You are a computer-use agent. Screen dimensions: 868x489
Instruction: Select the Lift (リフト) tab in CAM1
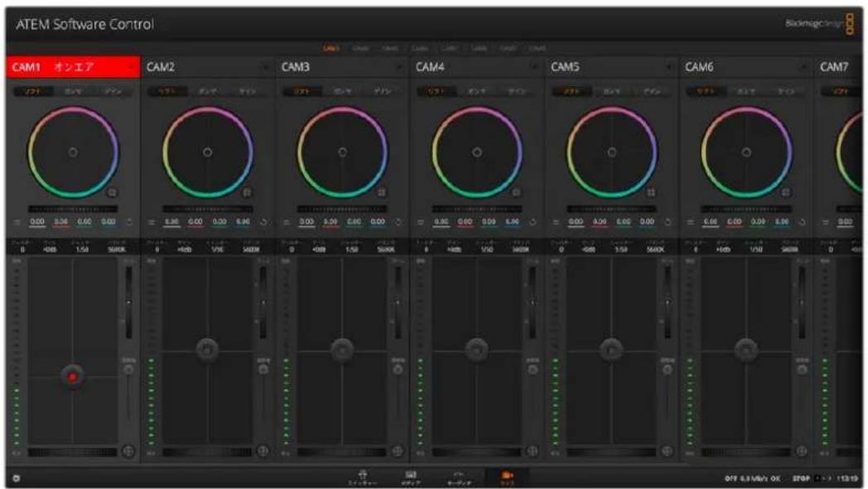click(x=32, y=91)
